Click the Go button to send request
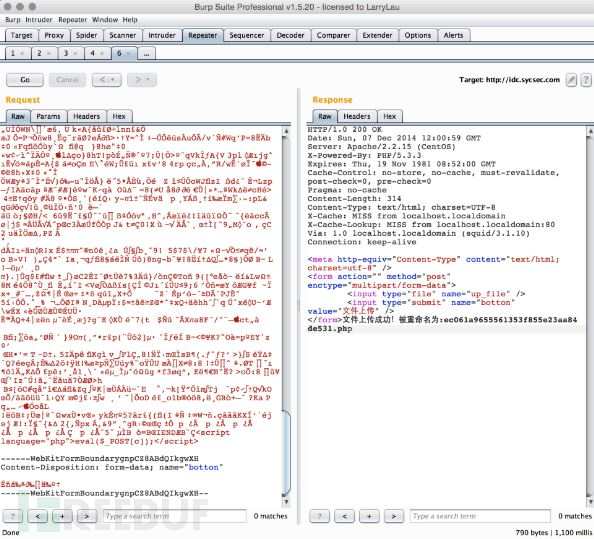The height and width of the screenshot is (539, 594). (x=25, y=80)
